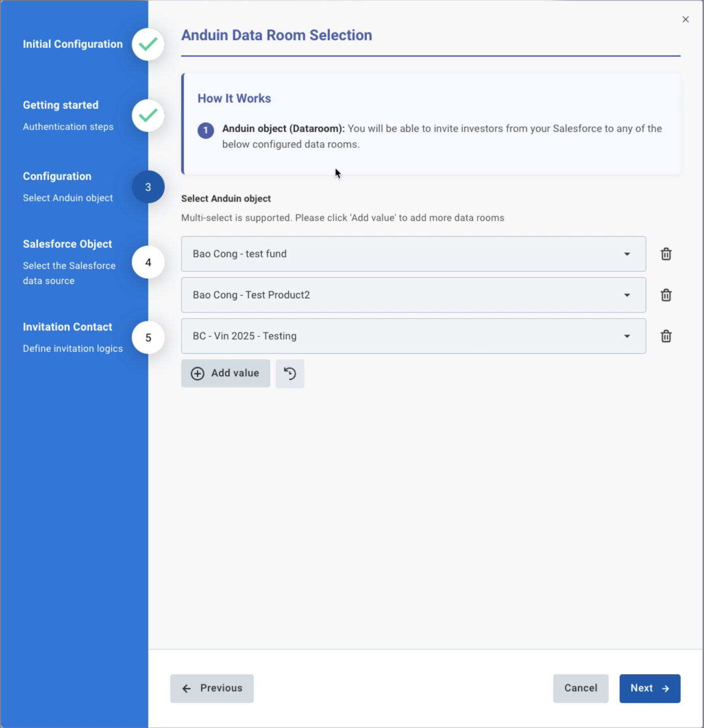The width and height of the screenshot is (704, 728).
Task: Click the Initial Configuration checkmark step icon
Action: pos(148,44)
